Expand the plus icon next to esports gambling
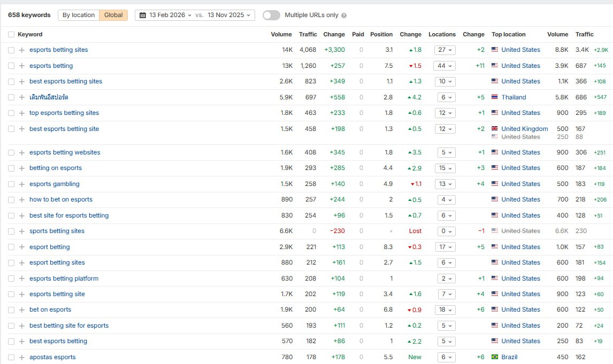Screen dimensions: 613x364 tap(22, 184)
